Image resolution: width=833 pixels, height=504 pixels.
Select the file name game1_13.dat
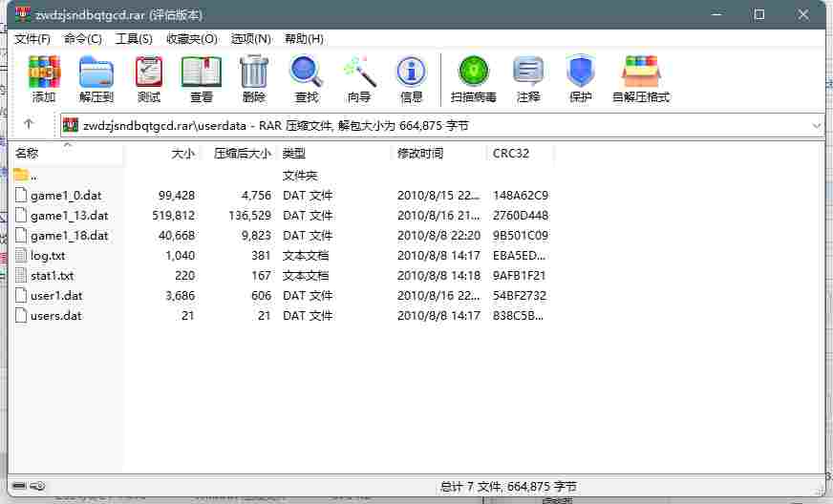(x=69, y=216)
